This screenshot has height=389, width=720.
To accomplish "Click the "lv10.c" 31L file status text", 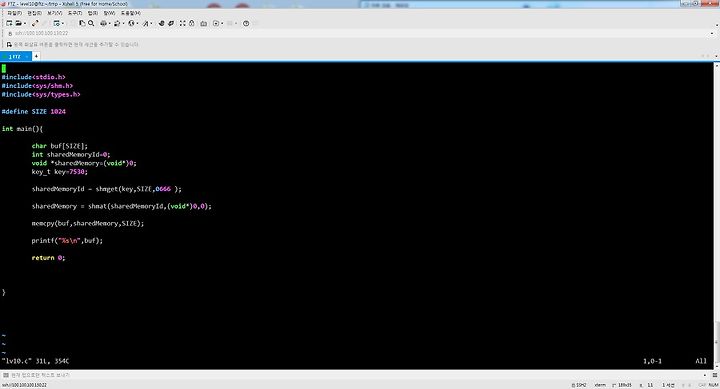I will [x=35, y=361].
